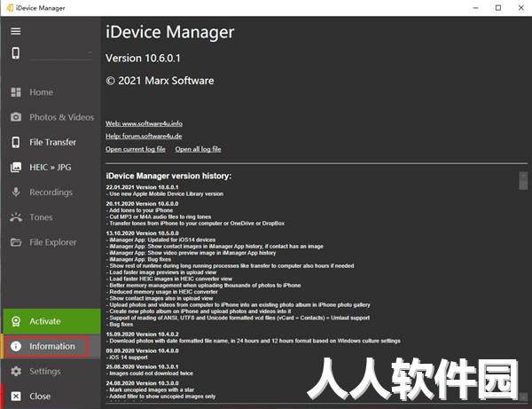Click the '09.09.2020 Version 10.4.0.0' entry
Screen dimensions: 532x409
point(142,350)
